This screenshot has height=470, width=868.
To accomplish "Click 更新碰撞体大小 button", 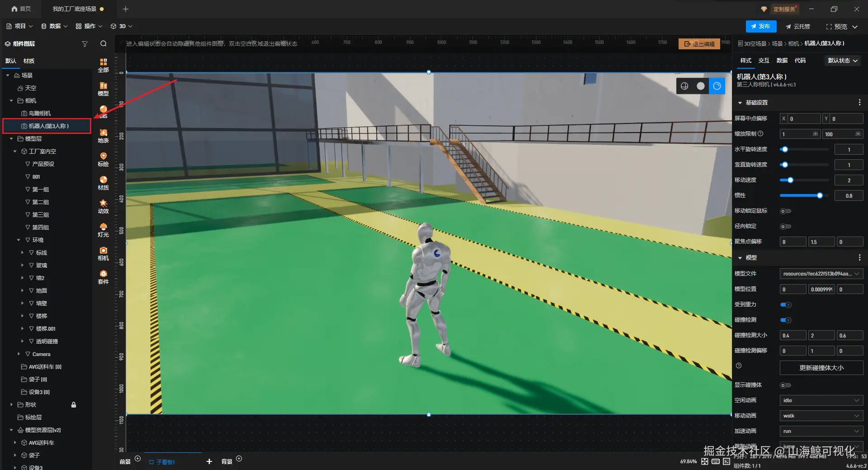I will pyautogui.click(x=821, y=368).
